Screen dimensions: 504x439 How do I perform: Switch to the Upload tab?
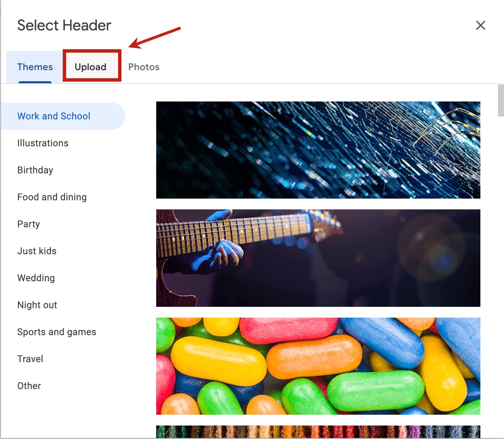click(90, 66)
